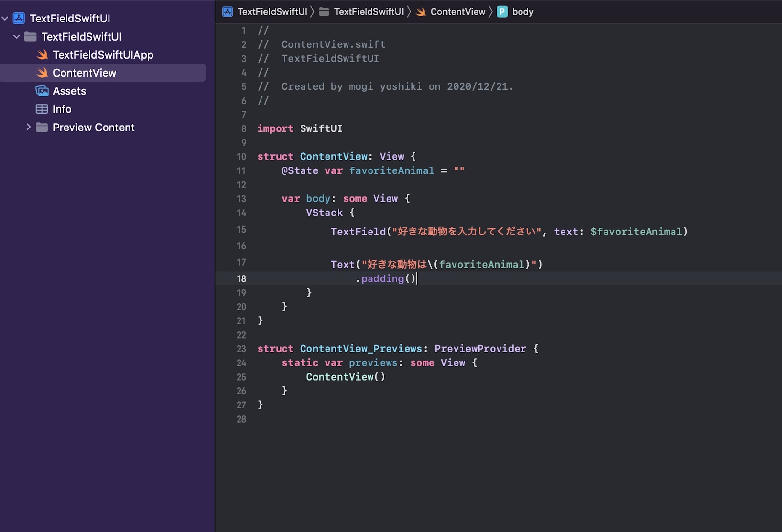Click 'ContentView()' call on line 25
Screen dimensions: 782x532
[x=346, y=377]
